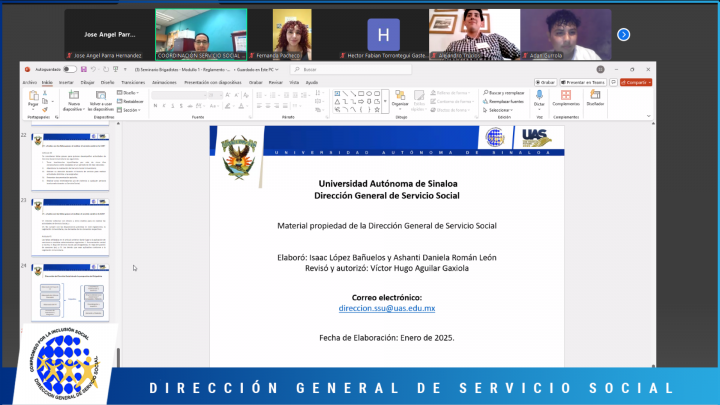This screenshot has height=405, width=720.
Task: Click the font color A icon
Action: pyautogui.click(x=241, y=106)
